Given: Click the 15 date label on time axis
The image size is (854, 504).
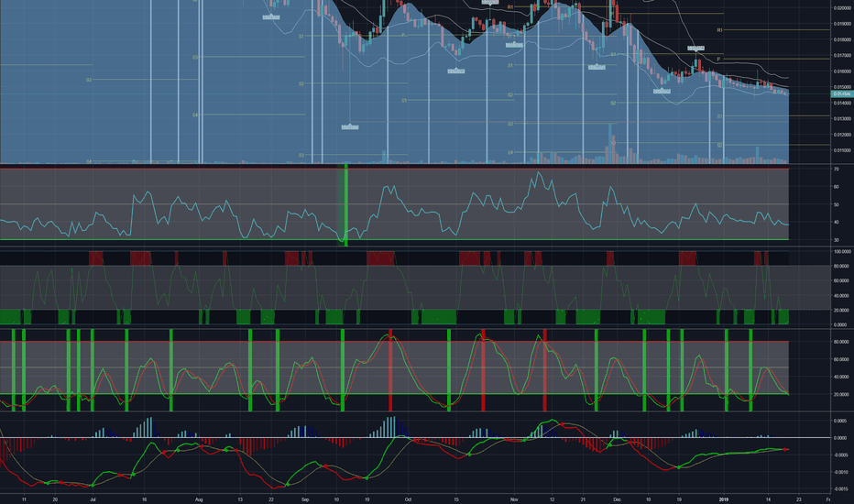Looking at the screenshot, I should pyautogui.click(x=456, y=499).
